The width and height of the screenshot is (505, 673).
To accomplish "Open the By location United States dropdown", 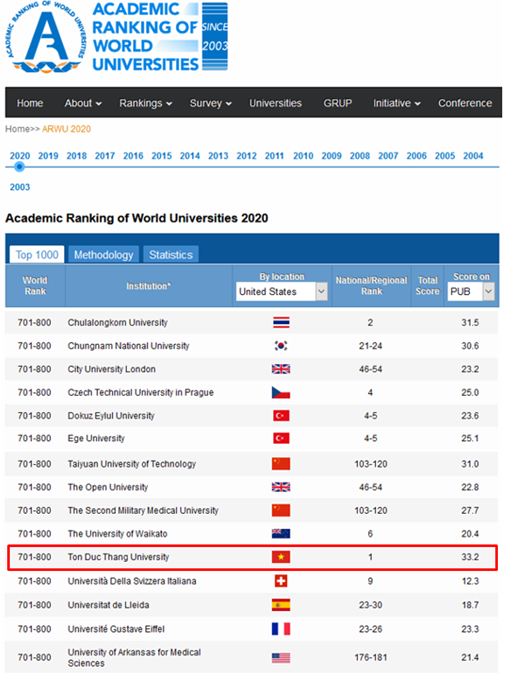I will click(x=281, y=291).
